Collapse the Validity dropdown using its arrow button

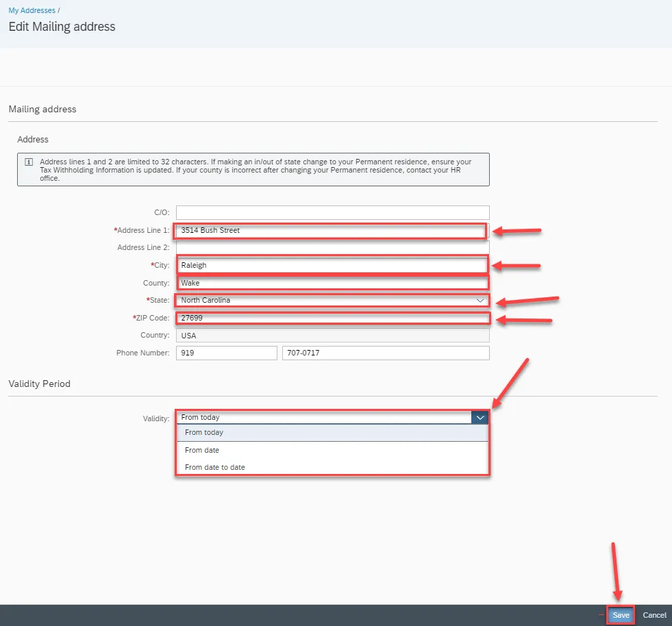pyautogui.click(x=480, y=417)
